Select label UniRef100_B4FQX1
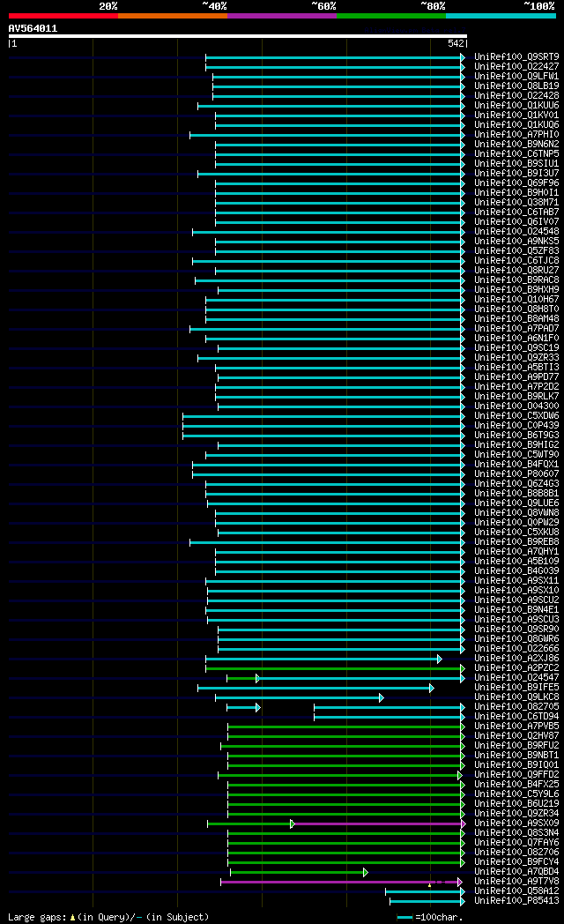This screenshot has height=924, width=564. coord(516,465)
